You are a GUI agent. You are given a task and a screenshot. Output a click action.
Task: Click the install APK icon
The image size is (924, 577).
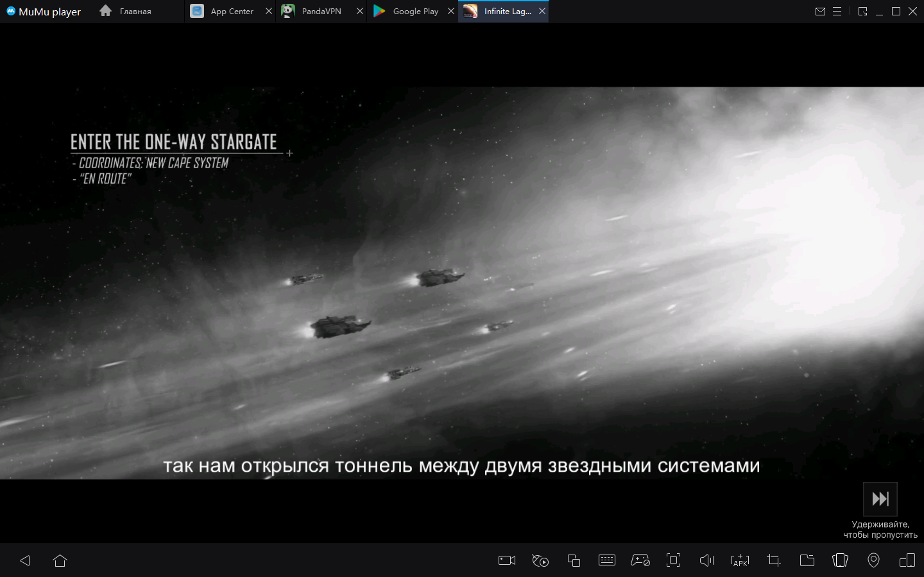(740, 560)
